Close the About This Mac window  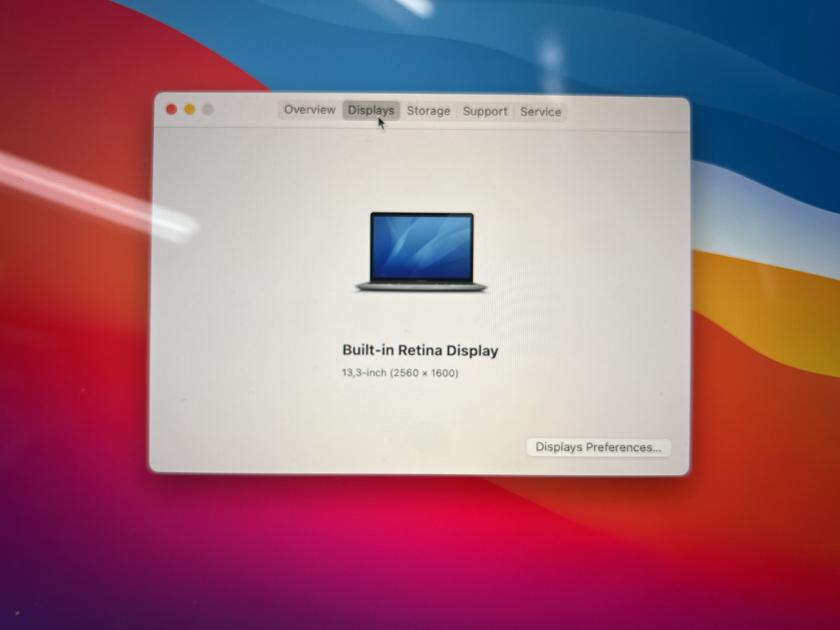coord(171,110)
